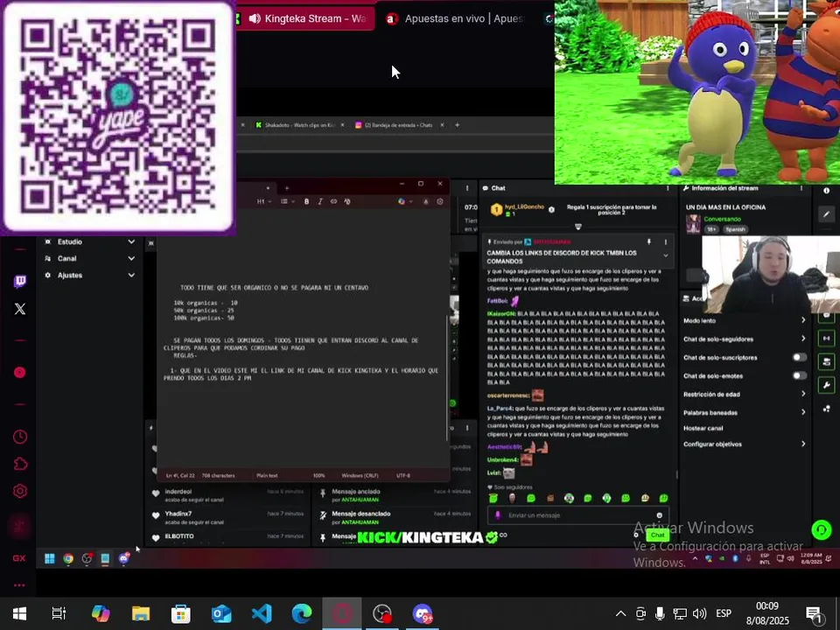Switch to Shakadoto Watch clips tab
The width and height of the screenshot is (840, 630).
[299, 125]
